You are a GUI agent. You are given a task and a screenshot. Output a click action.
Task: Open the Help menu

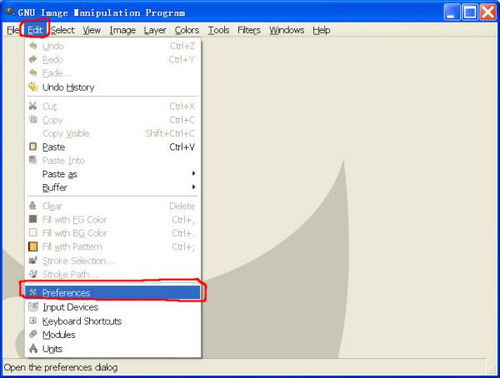coord(321,30)
